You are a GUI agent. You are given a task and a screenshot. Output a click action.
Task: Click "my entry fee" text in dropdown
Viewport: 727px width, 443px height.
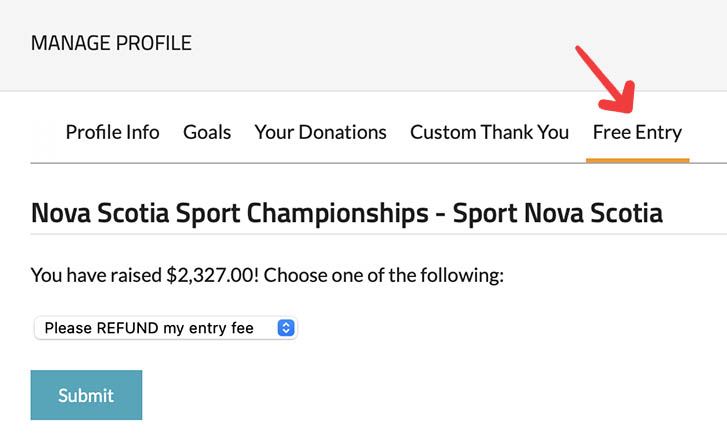(x=209, y=328)
